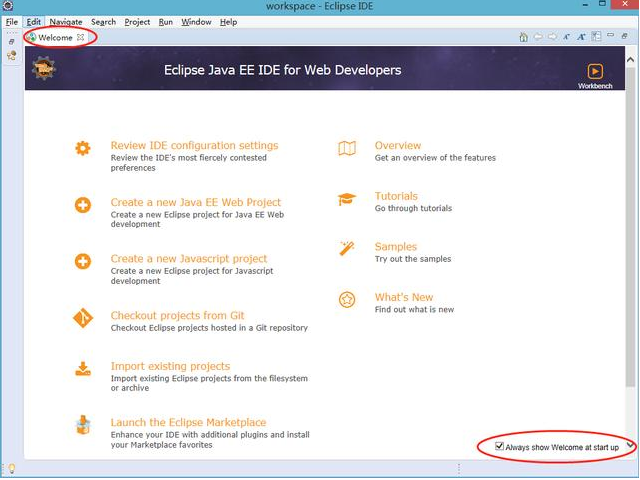Open the Samples link

pyautogui.click(x=396, y=247)
